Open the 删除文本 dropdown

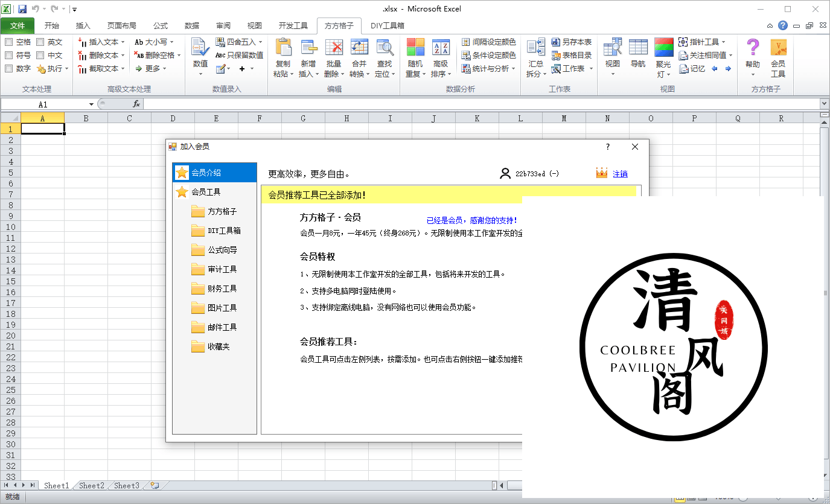(101, 55)
